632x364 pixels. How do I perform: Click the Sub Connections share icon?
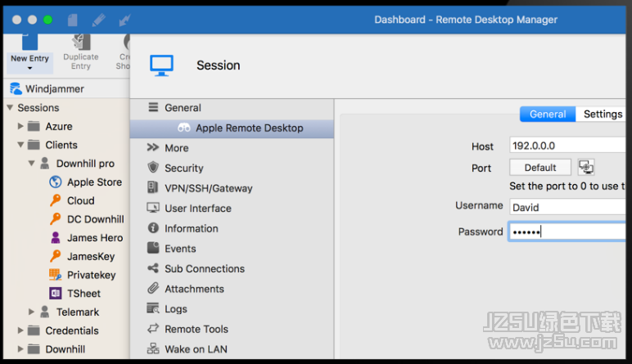click(153, 267)
